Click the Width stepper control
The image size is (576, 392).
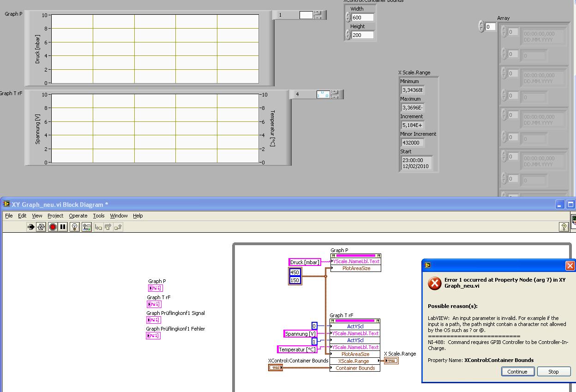click(348, 18)
